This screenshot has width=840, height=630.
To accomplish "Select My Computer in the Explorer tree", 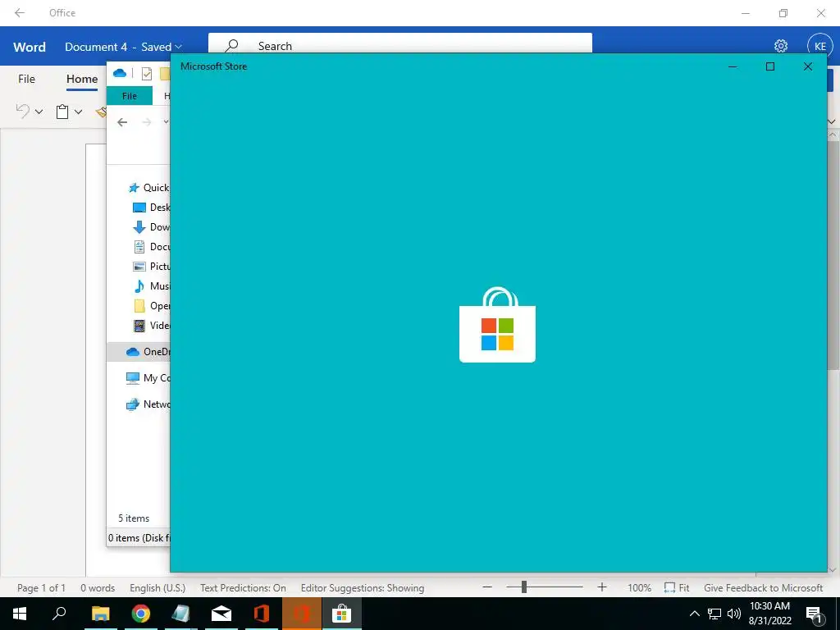I will (148, 377).
